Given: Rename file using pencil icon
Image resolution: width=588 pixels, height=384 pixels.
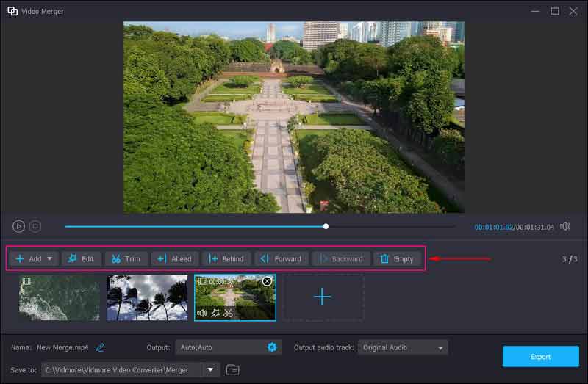Looking at the screenshot, I should pyautogui.click(x=100, y=347).
